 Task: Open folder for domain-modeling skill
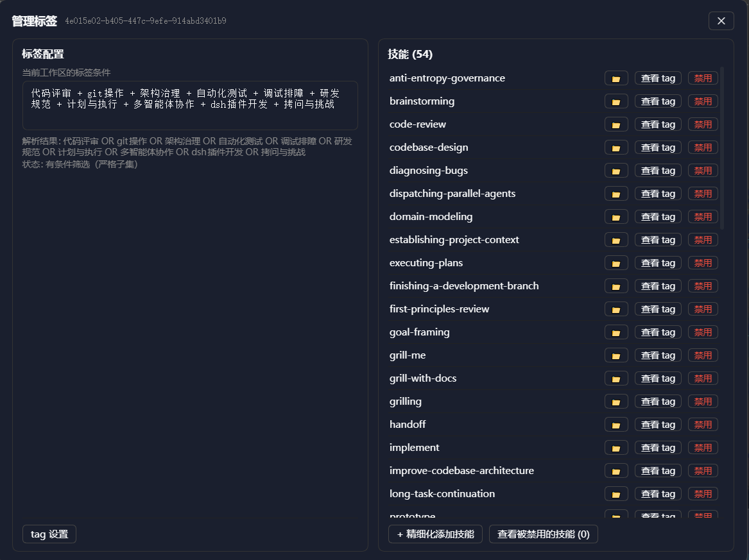616,217
